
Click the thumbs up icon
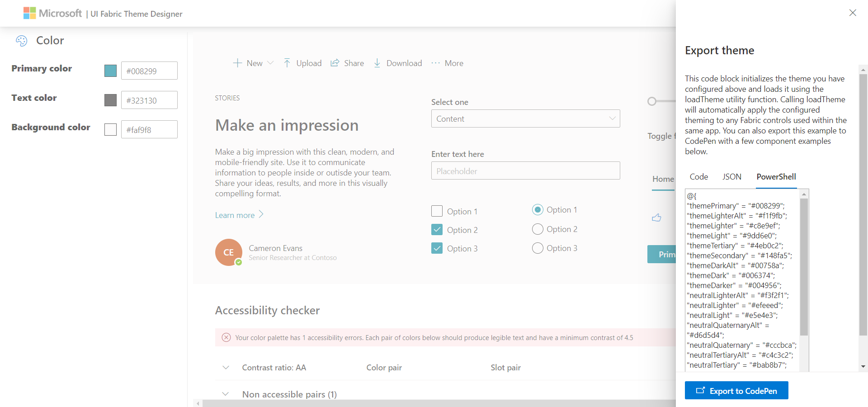[656, 218]
